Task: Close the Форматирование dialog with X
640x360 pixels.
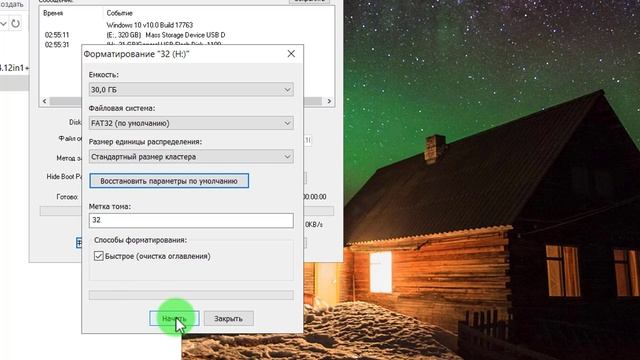Action: pyautogui.click(x=291, y=54)
